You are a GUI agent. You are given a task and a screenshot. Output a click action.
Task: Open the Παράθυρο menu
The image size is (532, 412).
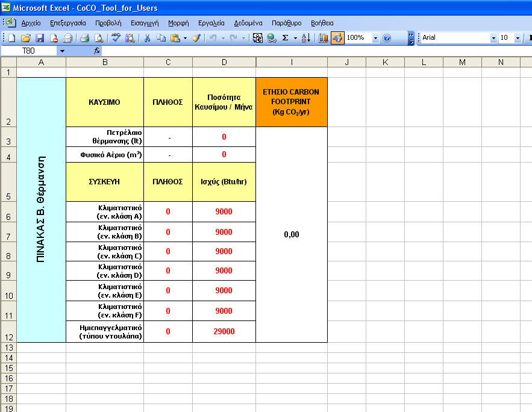point(287,23)
